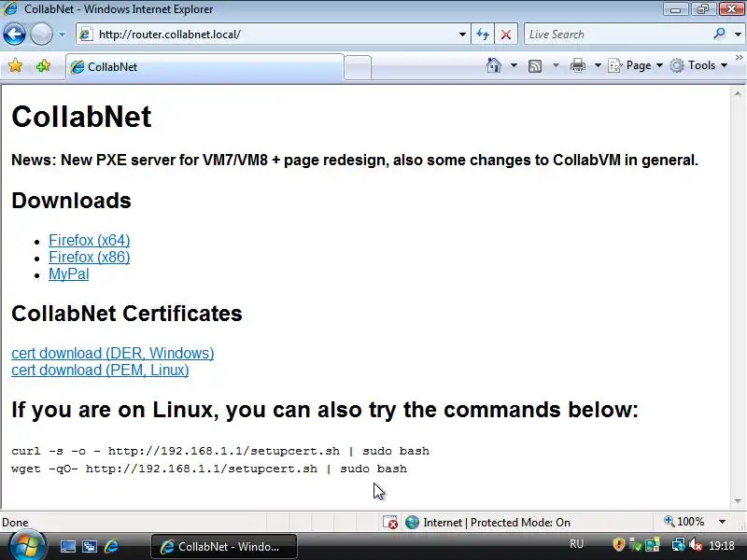Open the search provider options dropdown
The height and width of the screenshot is (560, 747).
738,35
